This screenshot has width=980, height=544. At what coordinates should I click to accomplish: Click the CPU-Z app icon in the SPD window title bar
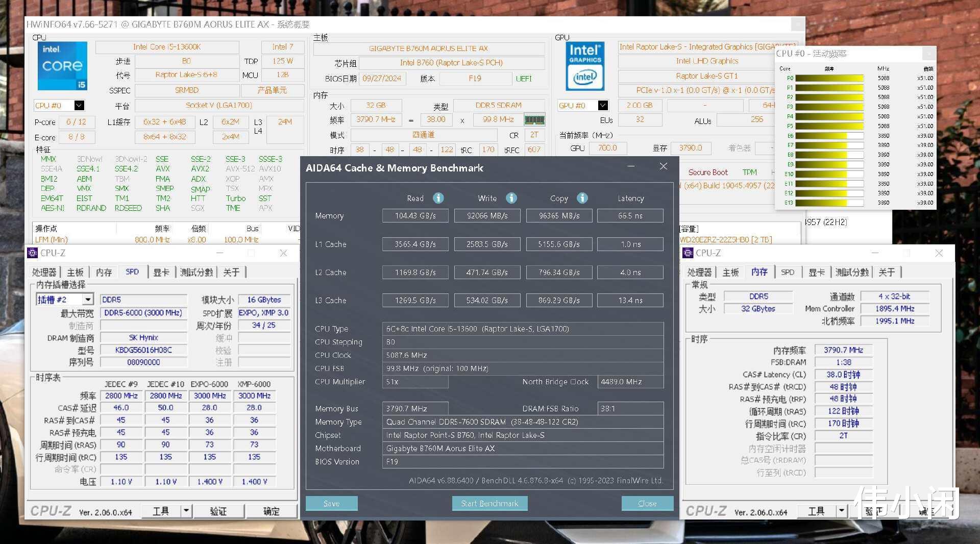click(x=33, y=253)
